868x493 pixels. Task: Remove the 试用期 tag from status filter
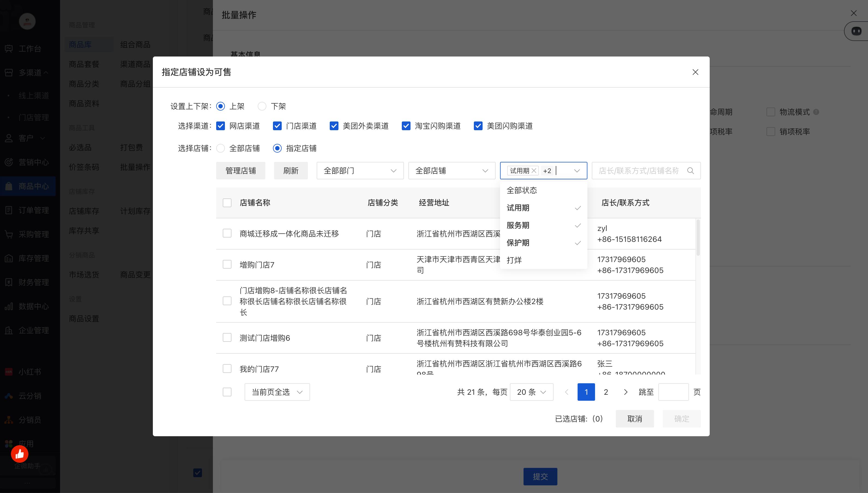pos(534,171)
